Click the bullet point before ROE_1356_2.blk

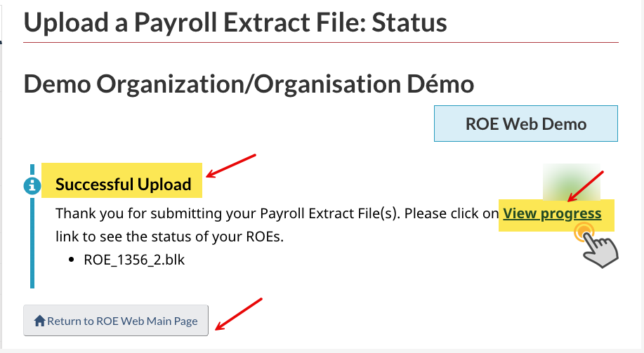click(72, 260)
